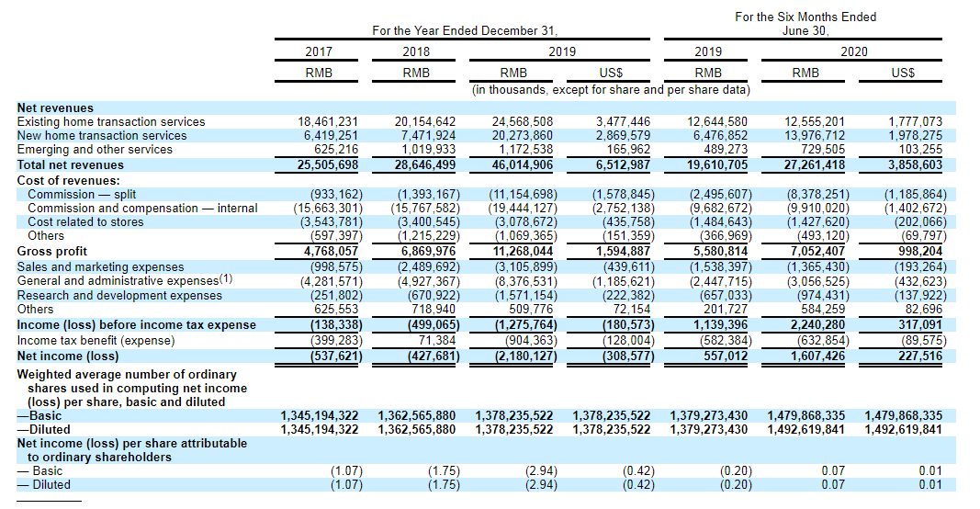The width and height of the screenshot is (980, 509).
Task: Select diluted shares value 1,492,619,841 under RMB
Action: coord(806,430)
